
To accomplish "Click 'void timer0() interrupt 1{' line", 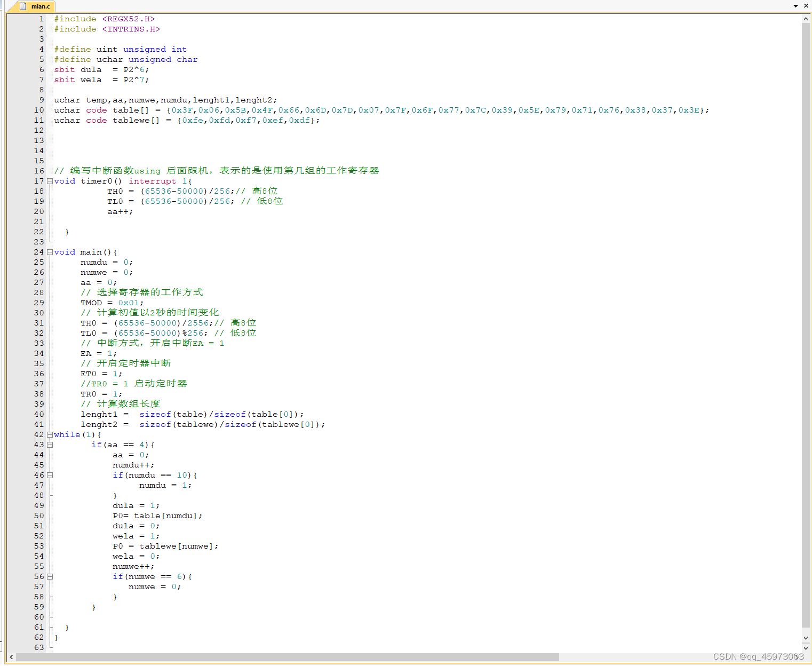I will pyautogui.click(x=123, y=181).
